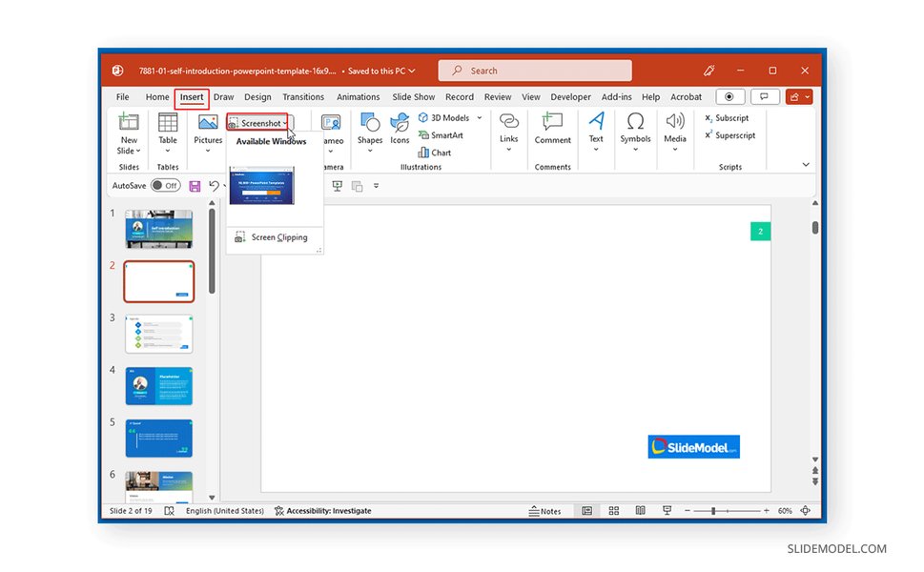Click the main editor vertical scrollbar
Screen dimensions: 924x572
[x=815, y=228]
